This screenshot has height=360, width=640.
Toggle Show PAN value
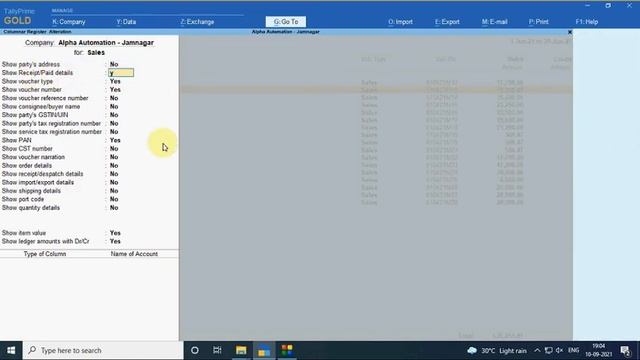click(115, 140)
